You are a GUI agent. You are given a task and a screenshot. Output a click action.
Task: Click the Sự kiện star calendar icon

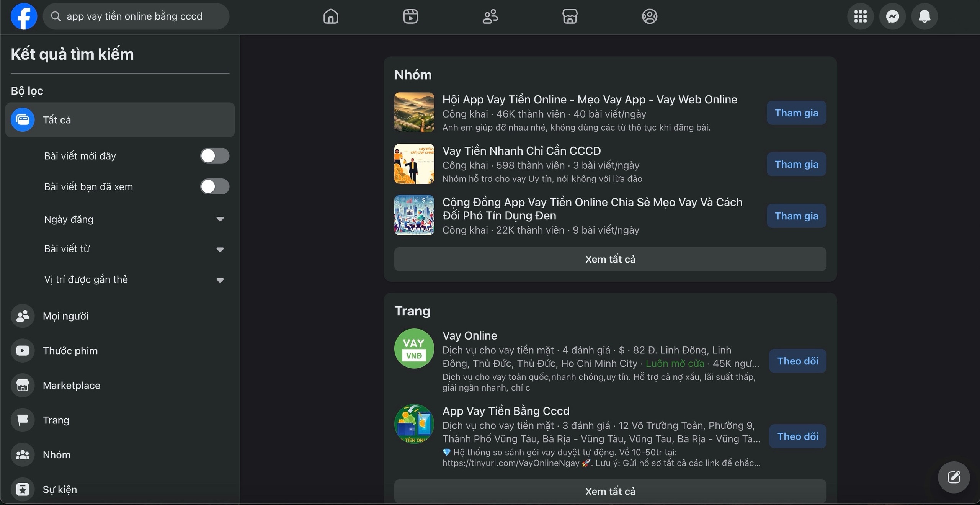[23, 489]
